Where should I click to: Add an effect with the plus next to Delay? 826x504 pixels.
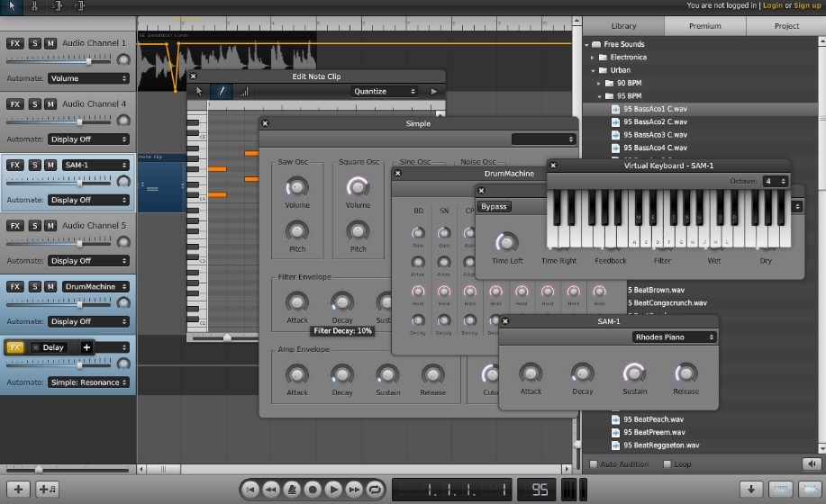(86, 347)
